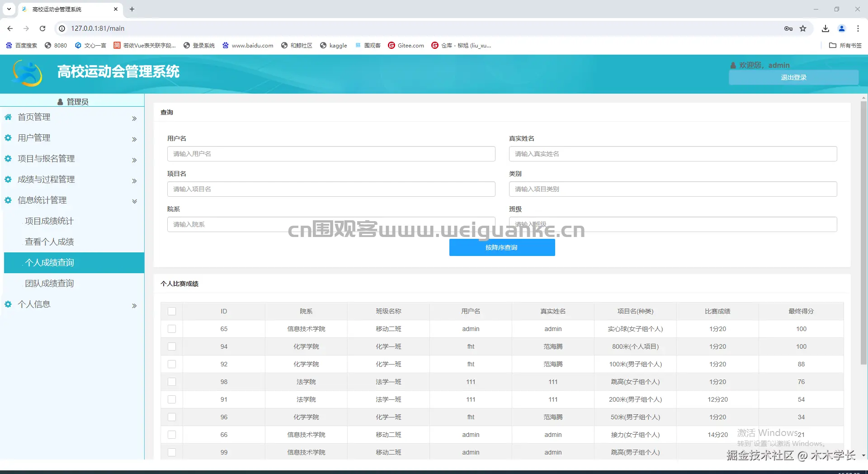The image size is (868, 474).
Task: Expand the 首页管理 menu chevron
Action: [x=134, y=118]
